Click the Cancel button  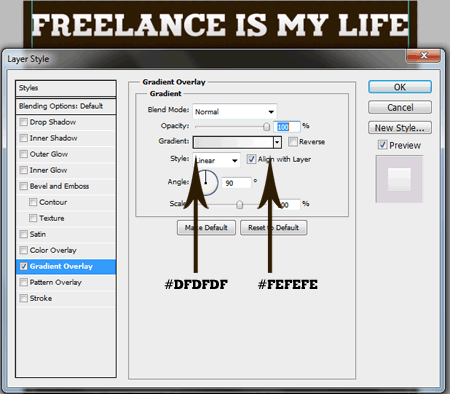400,107
